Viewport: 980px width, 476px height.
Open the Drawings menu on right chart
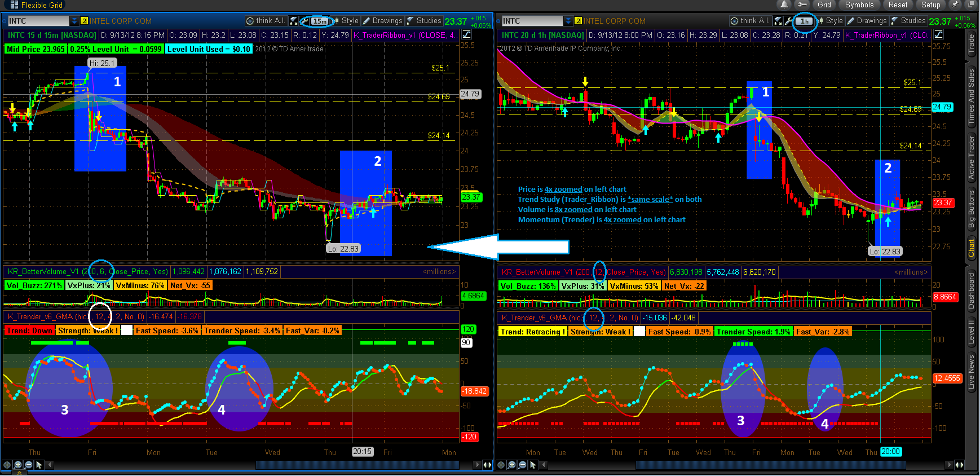(x=867, y=21)
